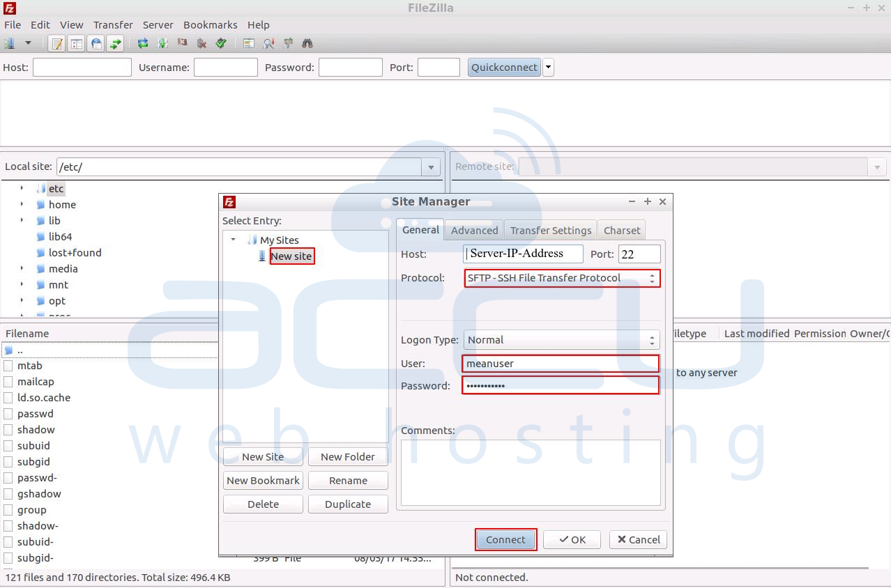The image size is (891, 588).
Task: Click the FileZilla logo in Site Manager title
Action: pos(229,202)
